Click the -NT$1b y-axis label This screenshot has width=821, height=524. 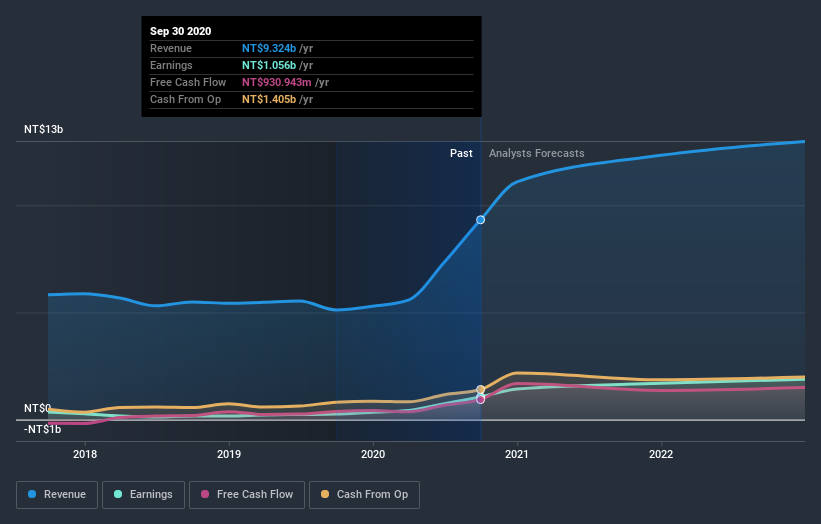click(42, 429)
